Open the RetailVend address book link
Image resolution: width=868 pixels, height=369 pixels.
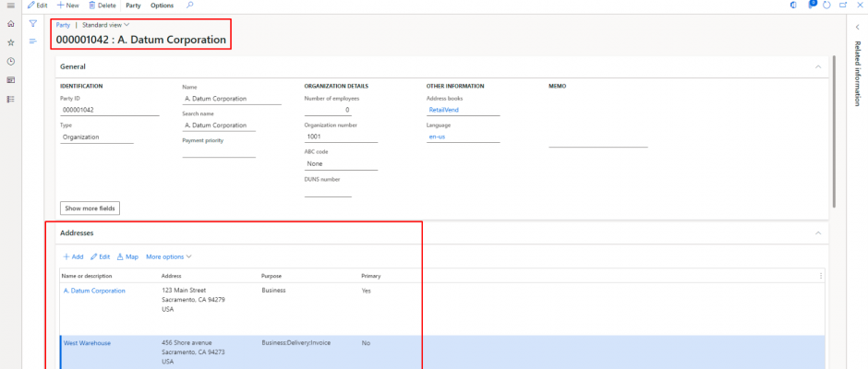tap(444, 110)
